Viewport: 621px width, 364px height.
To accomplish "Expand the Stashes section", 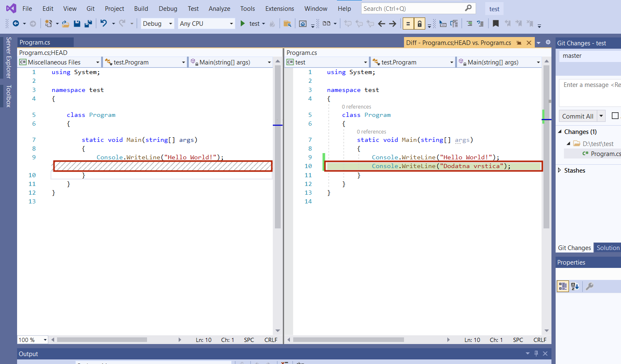I will click(560, 170).
